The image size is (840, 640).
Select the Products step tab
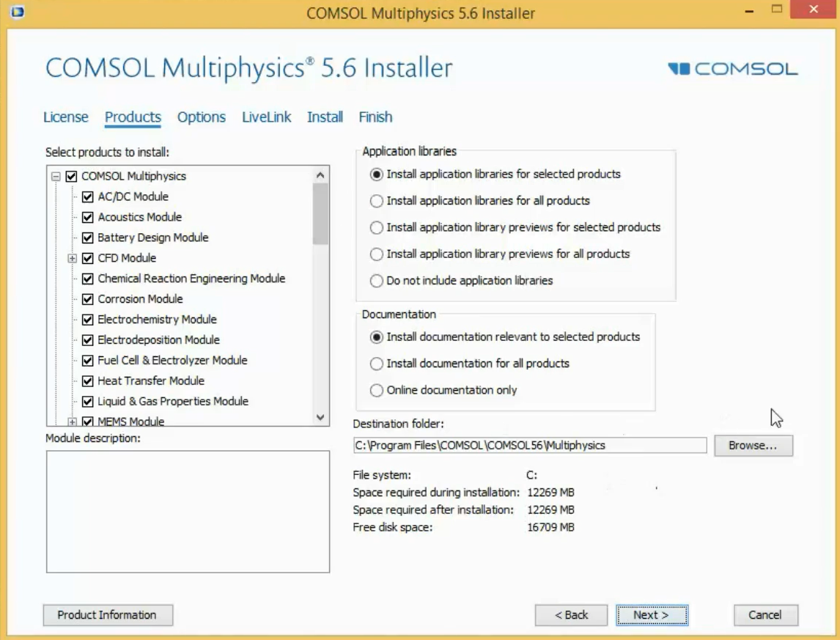(x=133, y=117)
